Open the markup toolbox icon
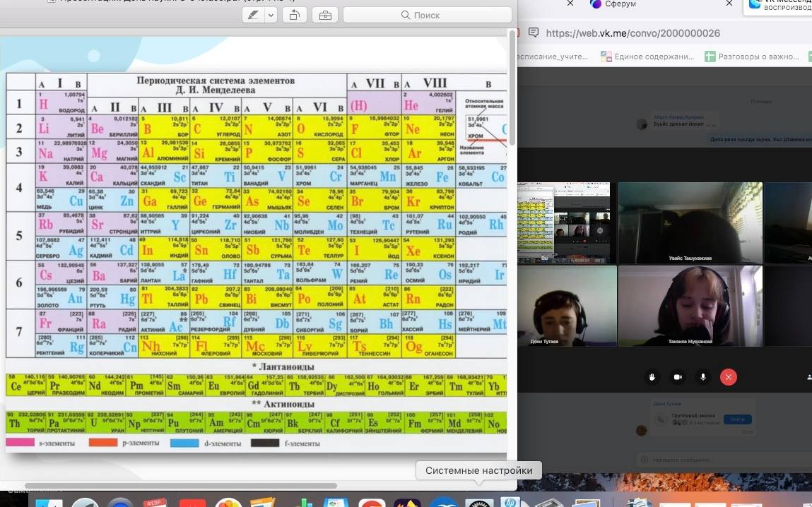Viewport: 812px width, 507px height. 324,15
